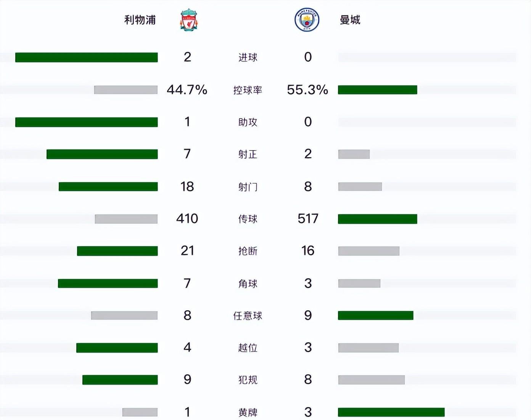Click the 控球率 stat label
531x420 pixels.
248,90
